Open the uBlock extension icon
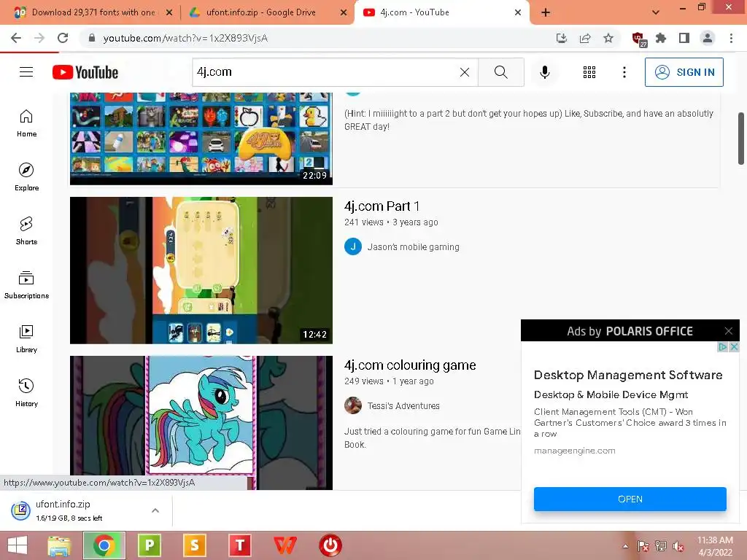Viewport: 747px width, 560px height. 638,39
